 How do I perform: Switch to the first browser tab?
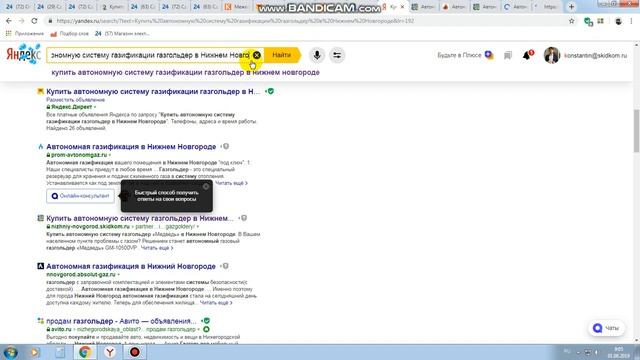pyautogui.click(x=18, y=7)
